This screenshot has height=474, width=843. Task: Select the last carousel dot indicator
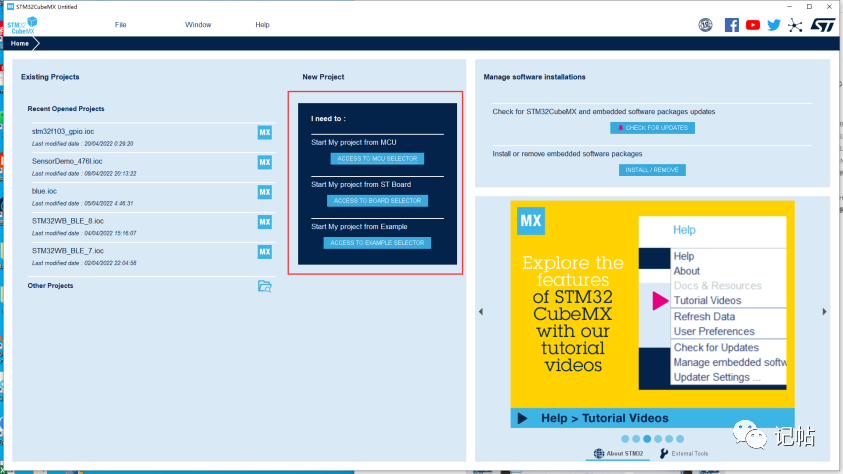click(680, 439)
